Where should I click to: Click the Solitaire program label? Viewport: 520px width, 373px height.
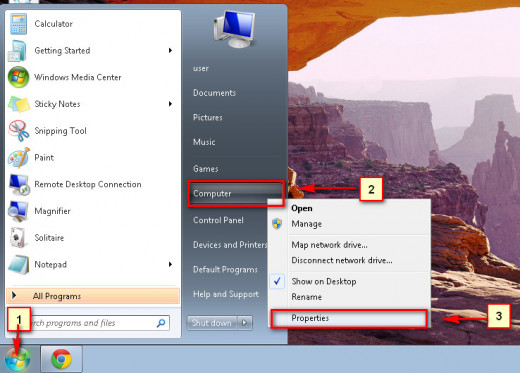coord(49,238)
